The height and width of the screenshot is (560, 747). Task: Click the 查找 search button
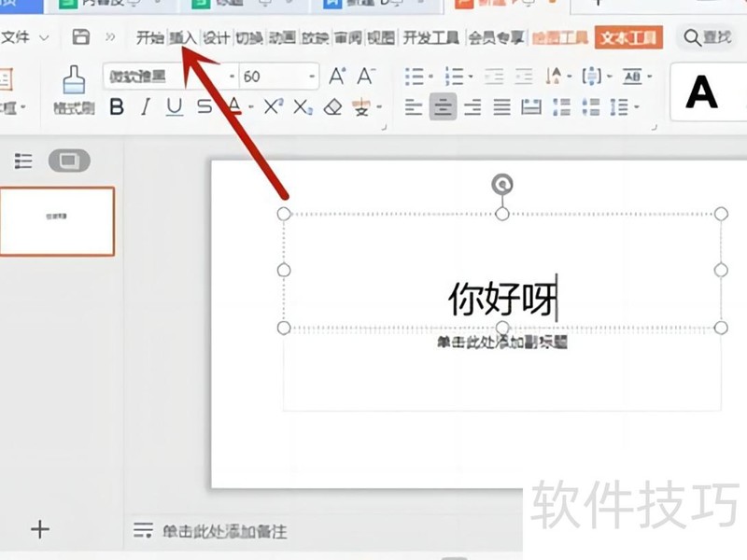pos(707,37)
